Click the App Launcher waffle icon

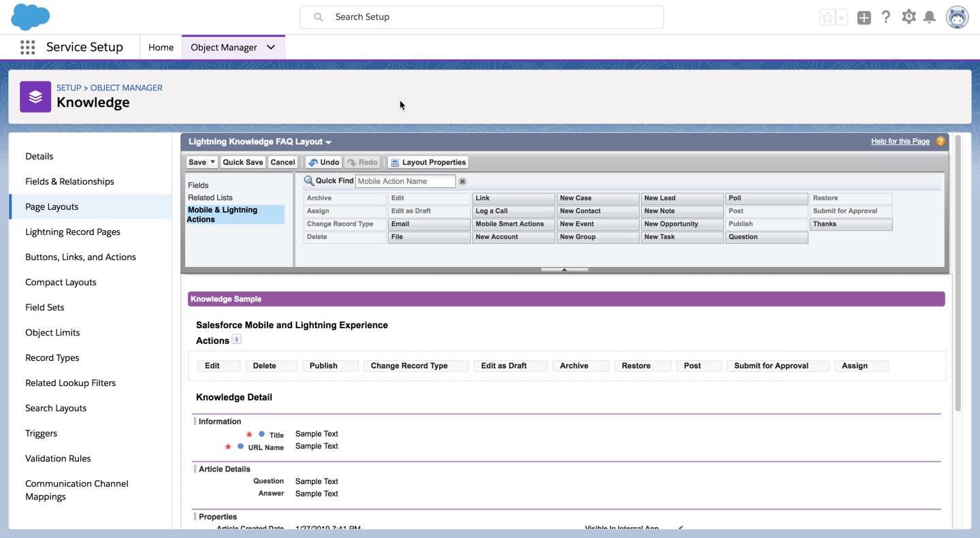pyautogui.click(x=27, y=46)
